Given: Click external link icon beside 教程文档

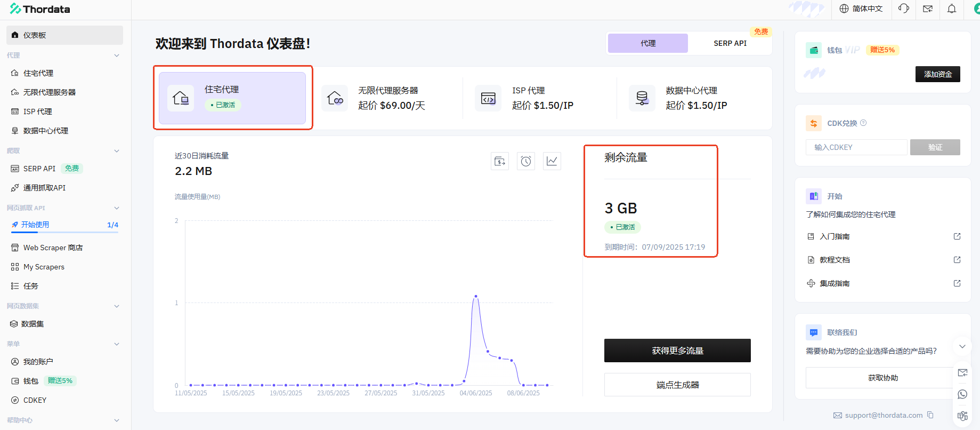Looking at the screenshot, I should point(957,260).
